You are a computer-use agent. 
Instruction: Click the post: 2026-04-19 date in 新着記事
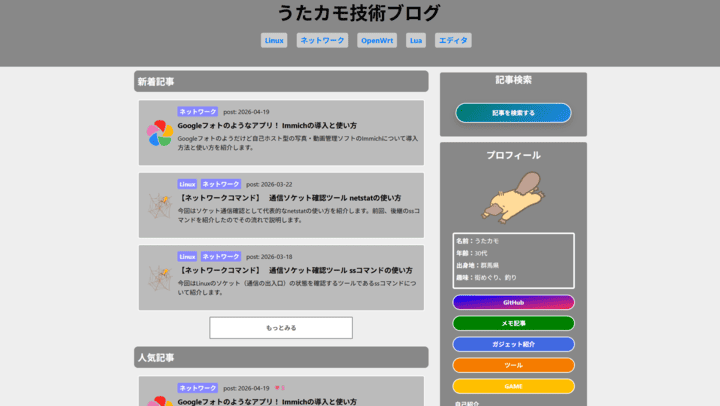tap(246, 112)
